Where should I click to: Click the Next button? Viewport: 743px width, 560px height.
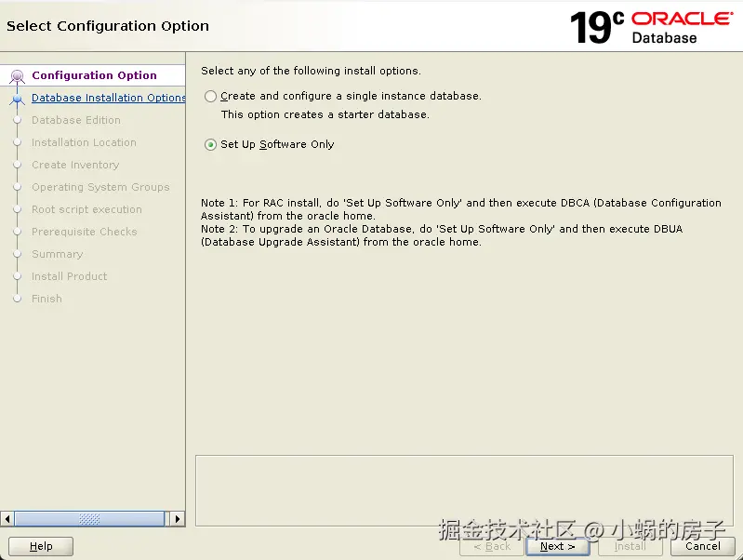[557, 546]
